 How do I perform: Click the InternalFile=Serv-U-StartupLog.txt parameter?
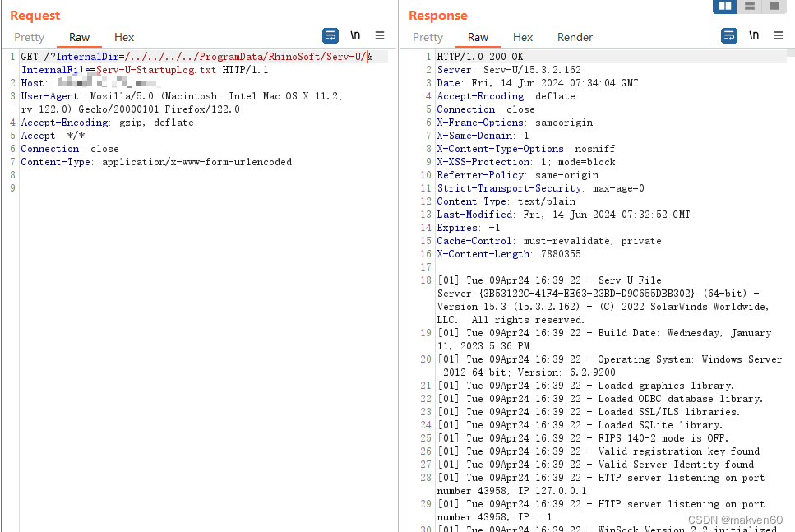[x=118, y=69]
